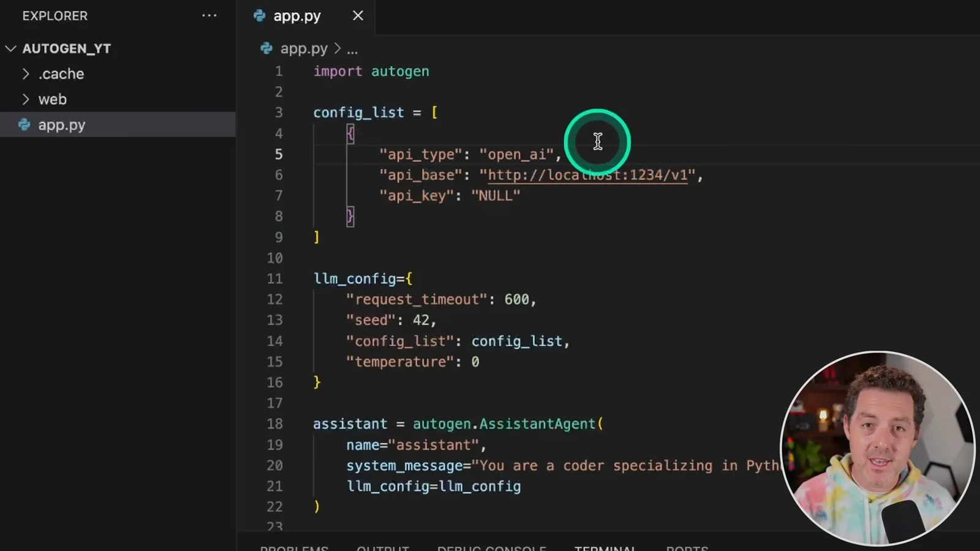Click llm_config=llm_config on line 21
The width and height of the screenshot is (980, 551).
434,487
